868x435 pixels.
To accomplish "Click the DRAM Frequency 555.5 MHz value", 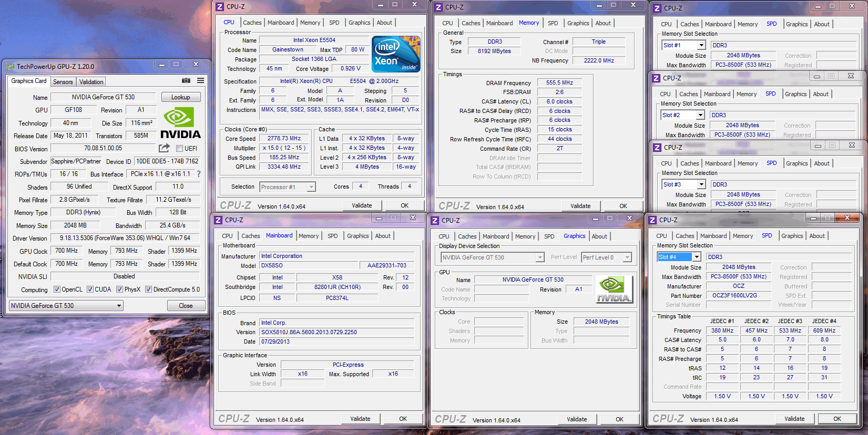I will coord(559,82).
